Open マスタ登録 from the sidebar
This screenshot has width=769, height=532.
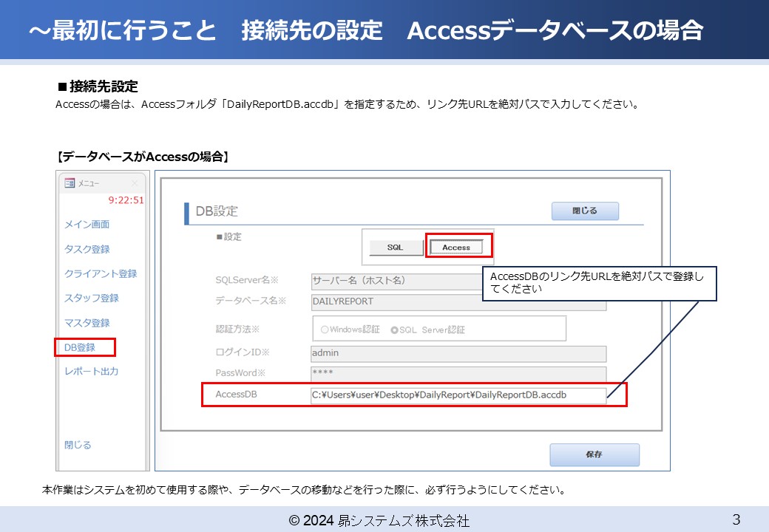tap(87, 323)
